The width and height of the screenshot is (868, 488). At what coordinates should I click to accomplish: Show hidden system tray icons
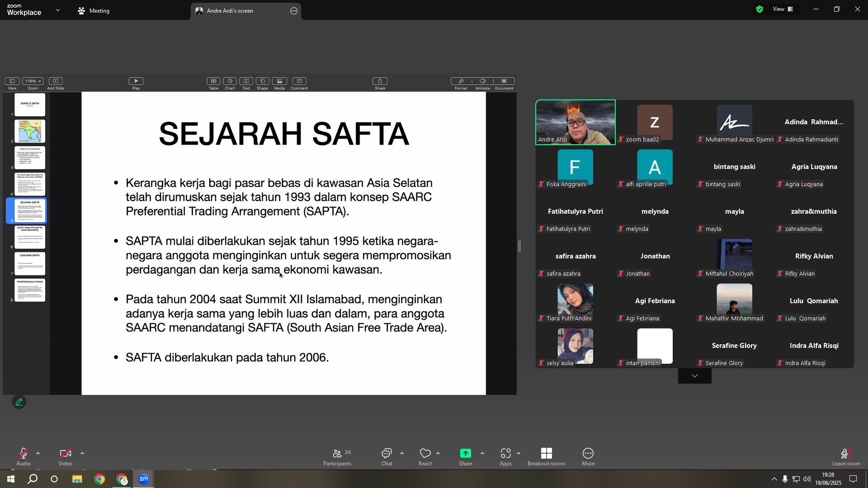(x=774, y=479)
